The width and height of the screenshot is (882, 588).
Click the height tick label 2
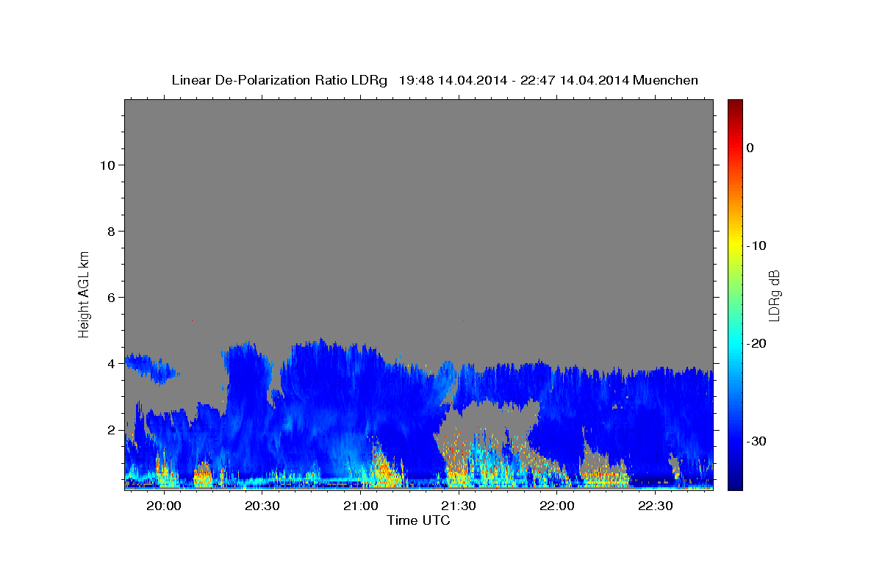(x=110, y=429)
